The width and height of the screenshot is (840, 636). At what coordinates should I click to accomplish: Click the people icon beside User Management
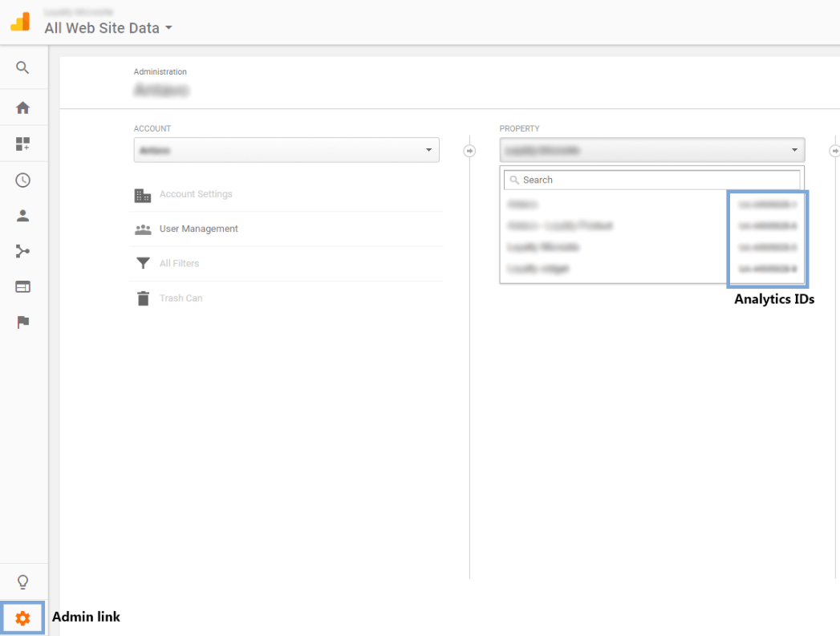[143, 229]
